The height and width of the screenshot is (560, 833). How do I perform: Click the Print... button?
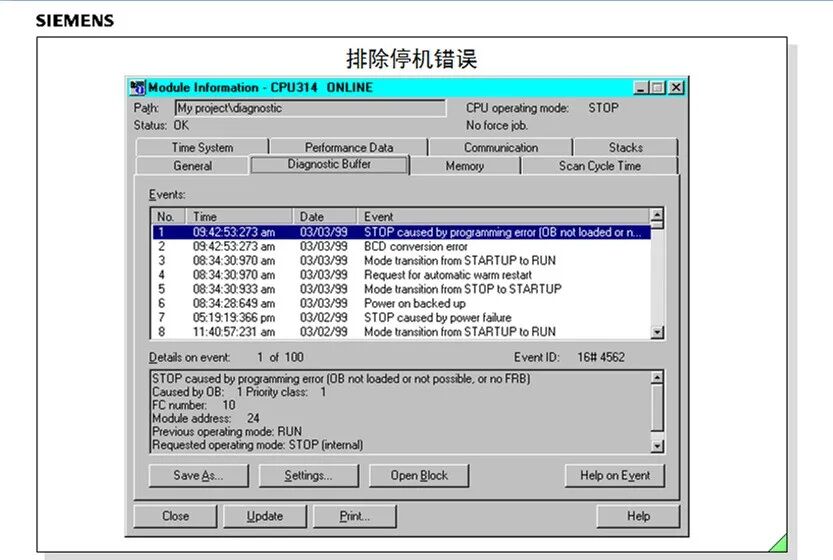pyautogui.click(x=355, y=516)
